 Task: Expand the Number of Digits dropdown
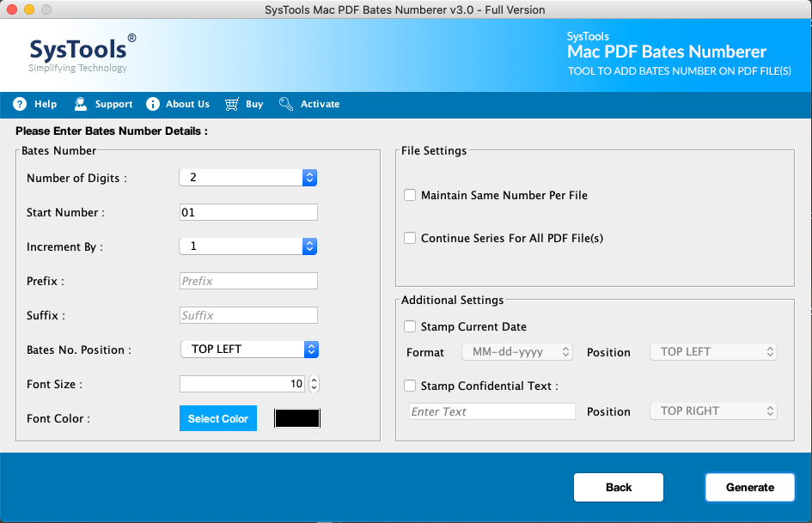[248, 178]
